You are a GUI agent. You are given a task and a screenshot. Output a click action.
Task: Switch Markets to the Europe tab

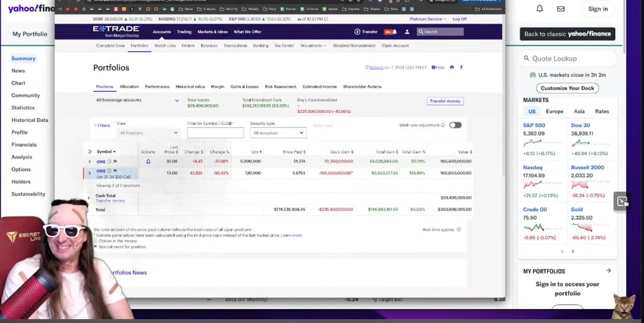coord(554,111)
